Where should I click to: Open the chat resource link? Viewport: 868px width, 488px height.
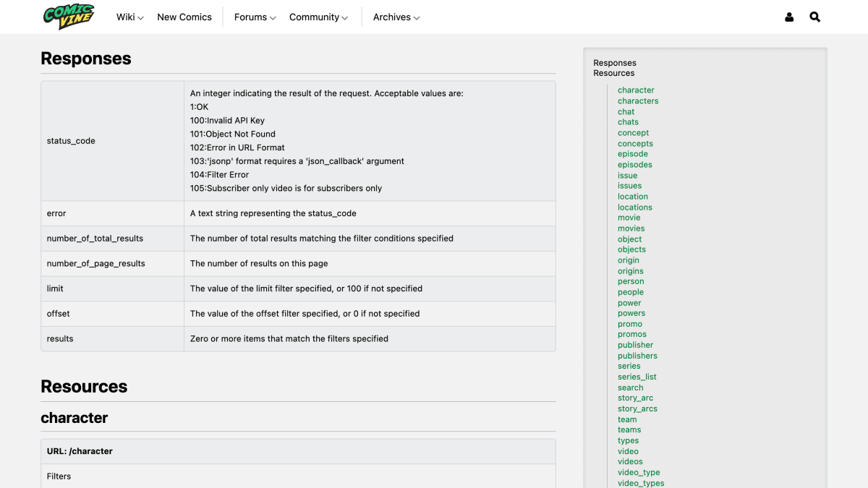(626, 112)
